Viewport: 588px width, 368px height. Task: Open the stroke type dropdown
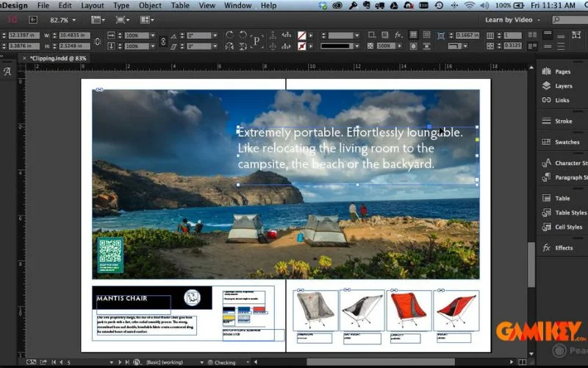point(356,46)
